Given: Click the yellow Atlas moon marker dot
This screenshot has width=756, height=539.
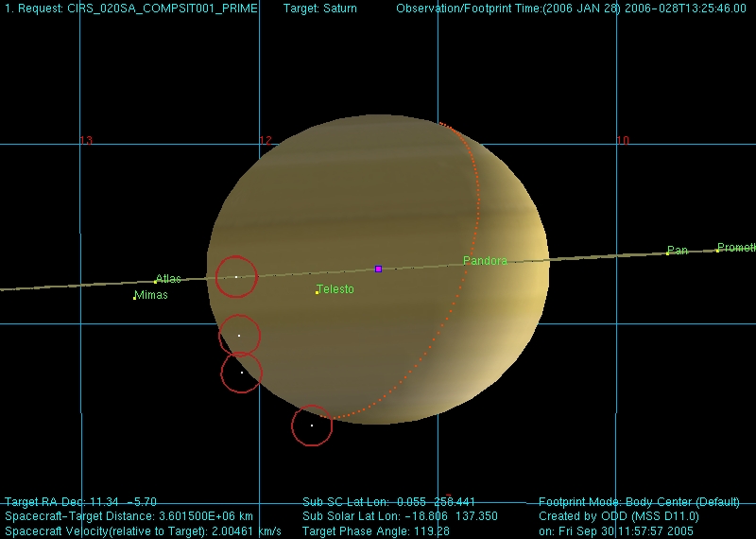Looking at the screenshot, I should (x=156, y=282).
